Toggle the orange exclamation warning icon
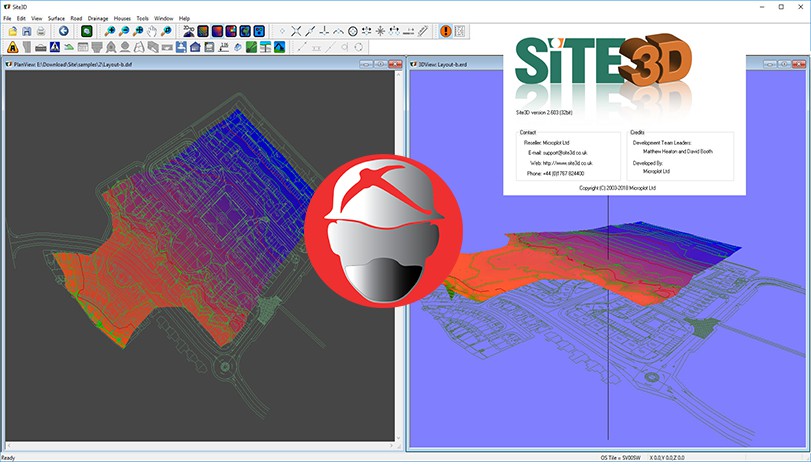The height and width of the screenshot is (465, 811). (x=445, y=32)
